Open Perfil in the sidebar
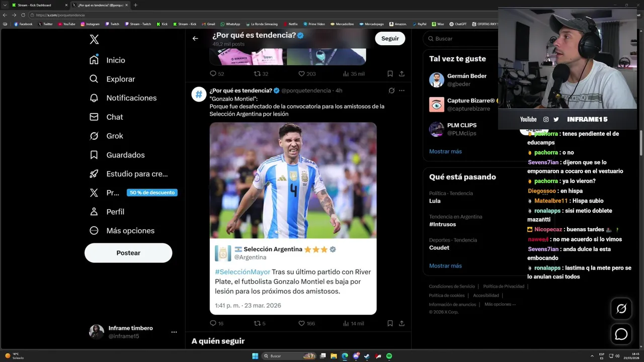The image size is (644, 362). (107, 212)
